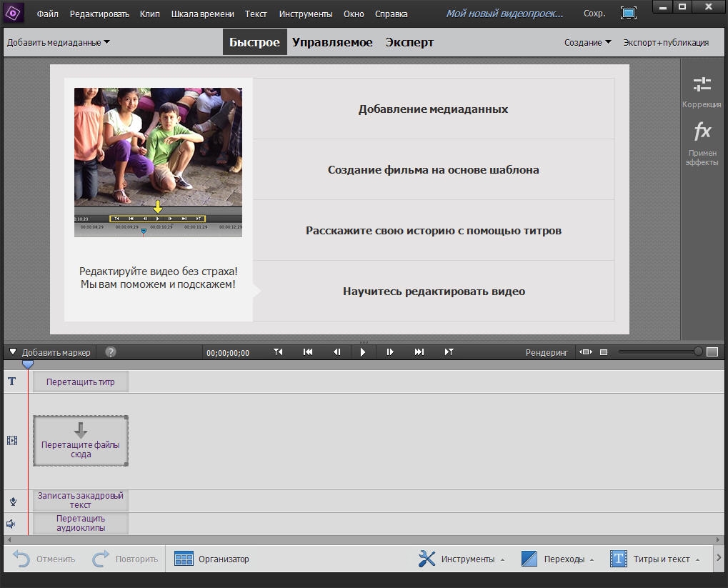Click the full-screen monitor icon
This screenshot has height=588, width=728.
[628, 13]
